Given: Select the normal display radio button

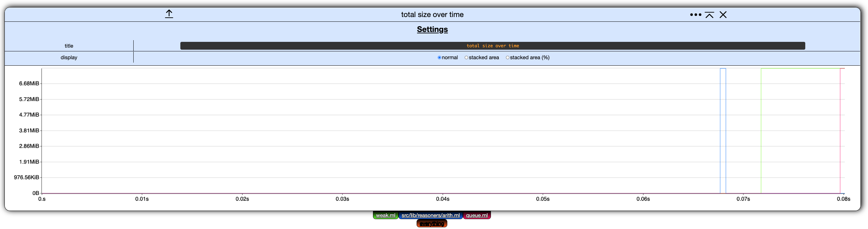Looking at the screenshot, I should click(x=439, y=58).
